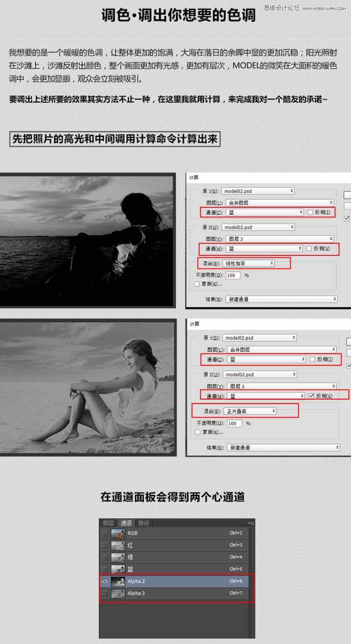Show the 绿 channel visibility box
This screenshot has height=644, width=351.
[105, 557]
